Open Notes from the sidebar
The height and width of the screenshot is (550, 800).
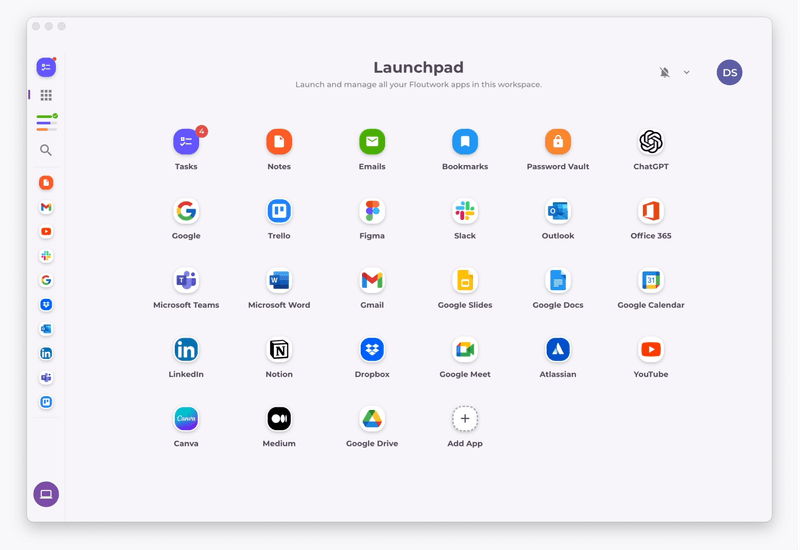[x=46, y=183]
